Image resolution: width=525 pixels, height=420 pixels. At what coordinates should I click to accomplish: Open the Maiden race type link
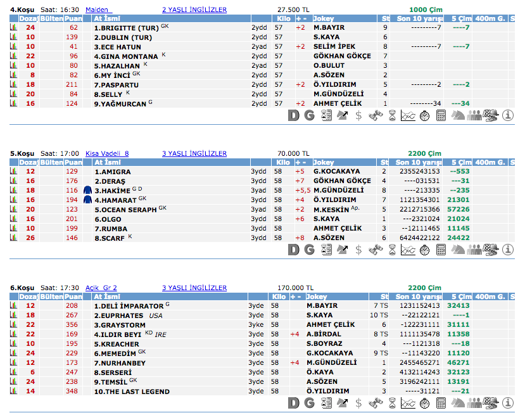click(x=98, y=10)
